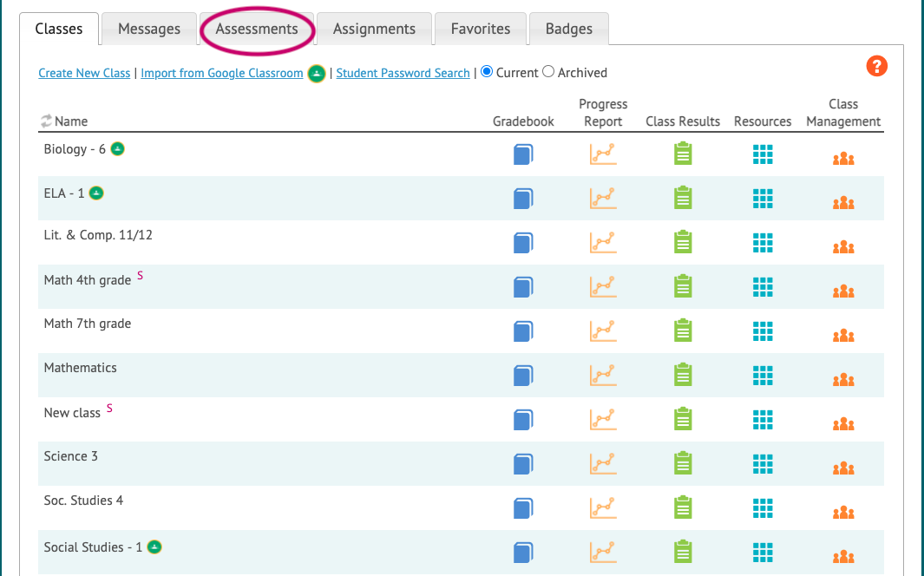Image resolution: width=924 pixels, height=576 pixels.
Task: Click Google Classroom icon beside import link
Action: 317,74
